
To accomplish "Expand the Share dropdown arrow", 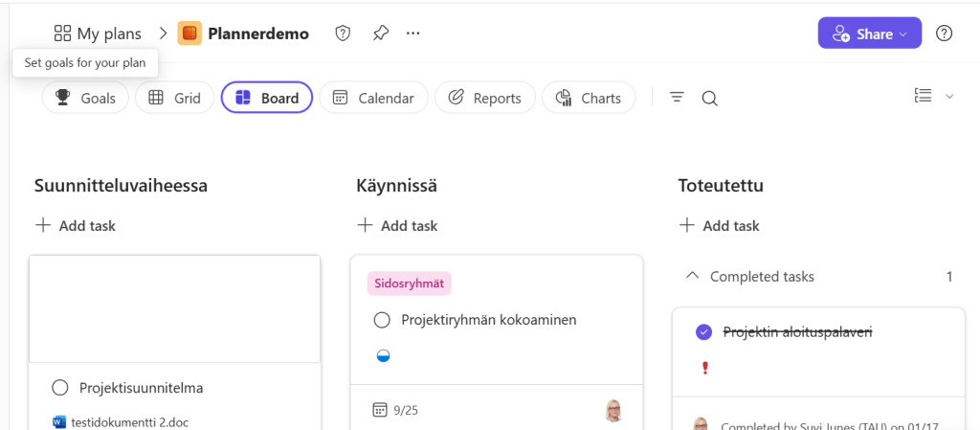I will point(903,34).
